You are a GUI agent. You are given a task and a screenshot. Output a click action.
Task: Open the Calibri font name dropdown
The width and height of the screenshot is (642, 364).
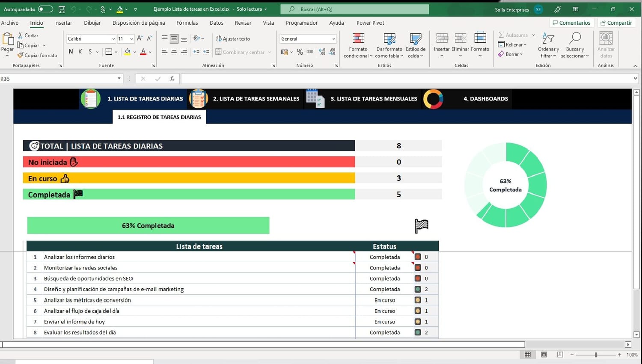pos(113,38)
